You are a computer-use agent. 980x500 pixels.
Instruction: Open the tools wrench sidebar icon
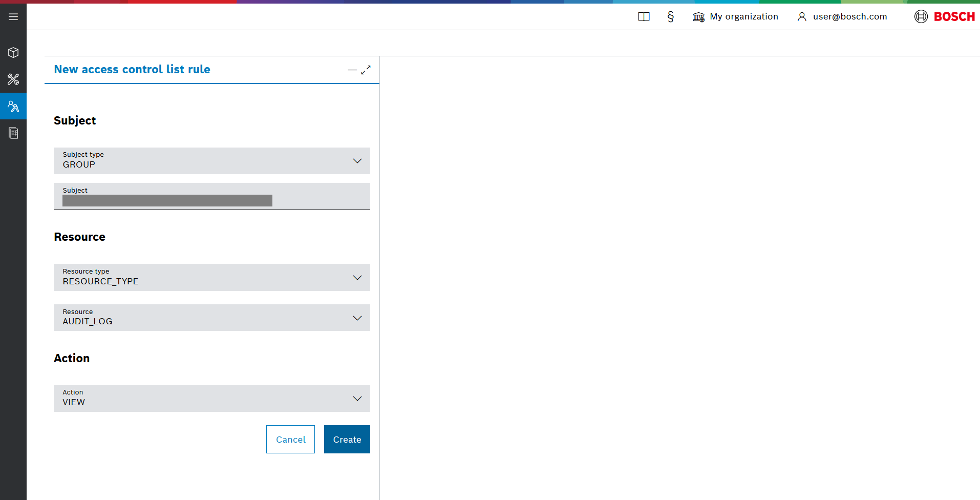[x=13, y=79]
